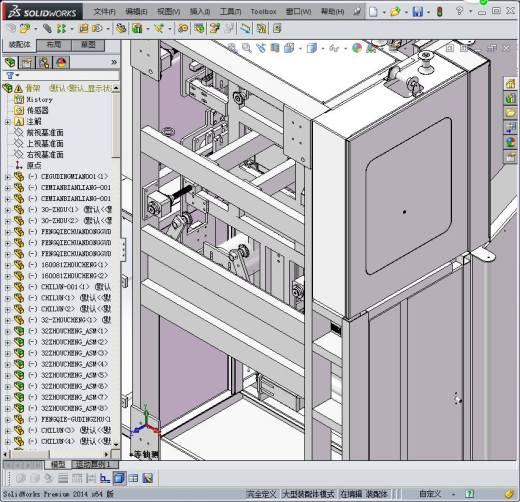Click right arrow of tree horizontal scrollbar
This screenshot has width=520, height=502.
106,454
